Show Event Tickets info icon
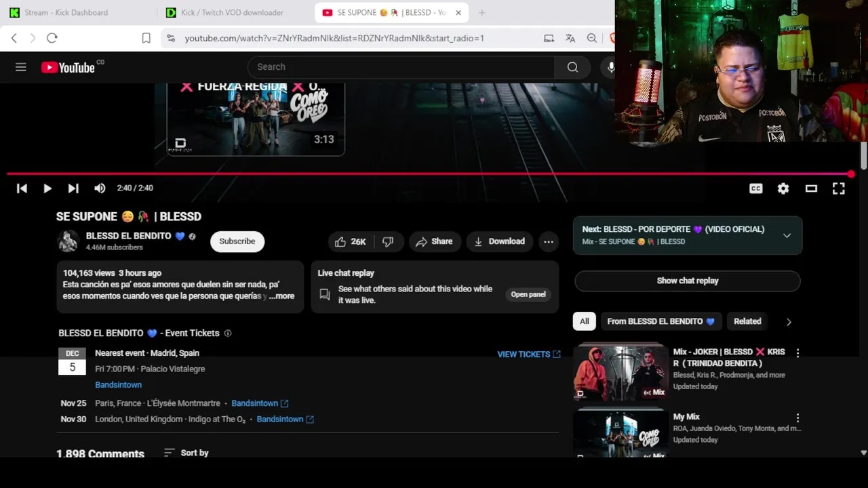Screen dimensions: 868x488 click(x=228, y=333)
